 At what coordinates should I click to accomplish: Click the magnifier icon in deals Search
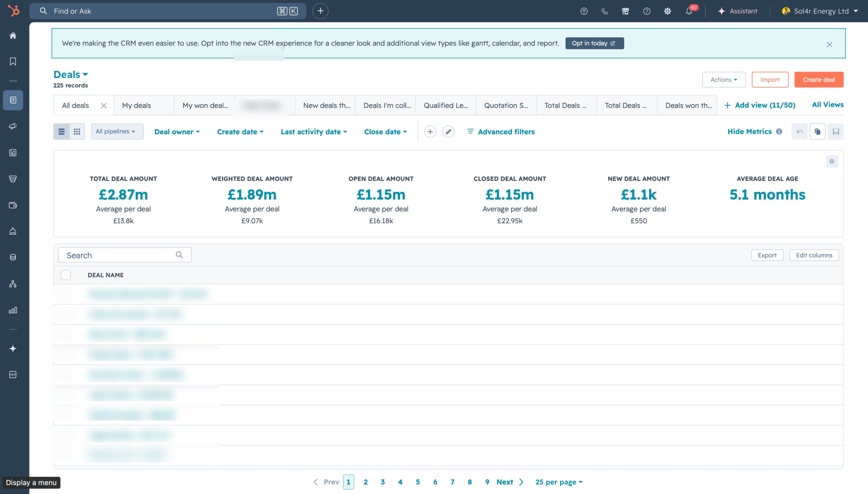(179, 255)
